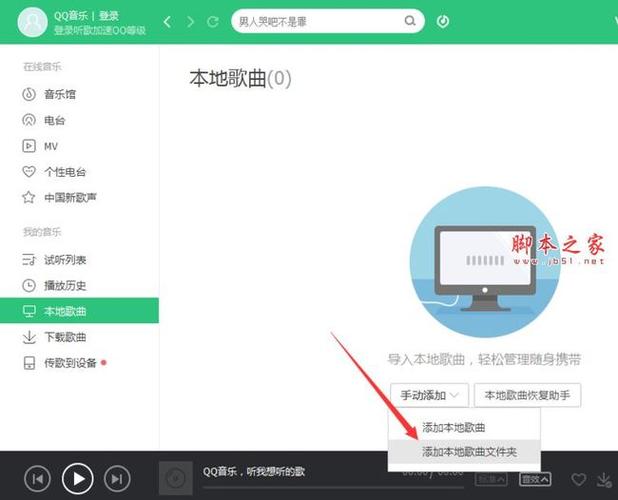Go forward with the right arrow
This screenshot has width=618, height=500.
(190, 22)
